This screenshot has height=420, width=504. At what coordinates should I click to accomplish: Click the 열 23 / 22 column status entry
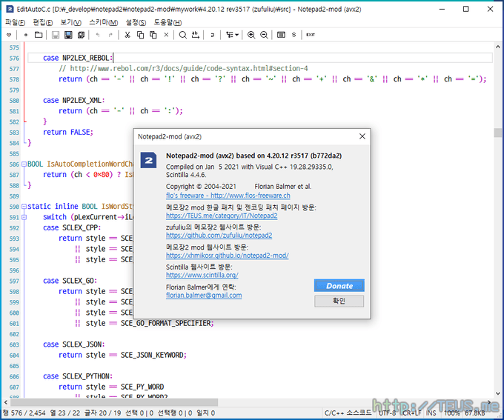pos(65,413)
